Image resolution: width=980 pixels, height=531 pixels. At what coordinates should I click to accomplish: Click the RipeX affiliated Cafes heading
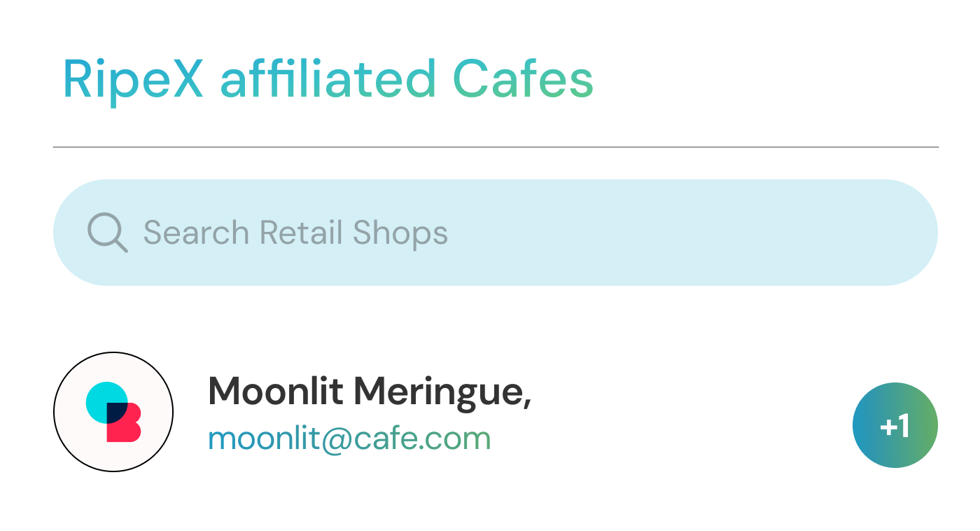coord(328,79)
